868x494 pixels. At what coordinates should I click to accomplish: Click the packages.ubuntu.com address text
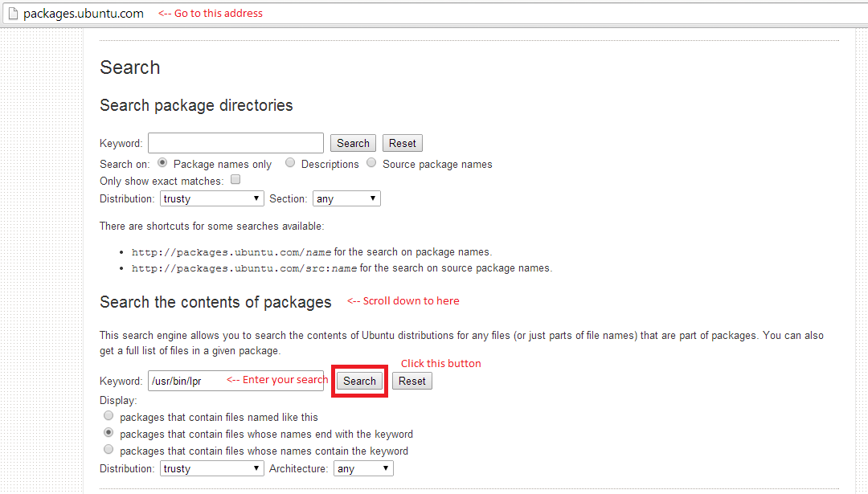pyautogui.click(x=84, y=14)
